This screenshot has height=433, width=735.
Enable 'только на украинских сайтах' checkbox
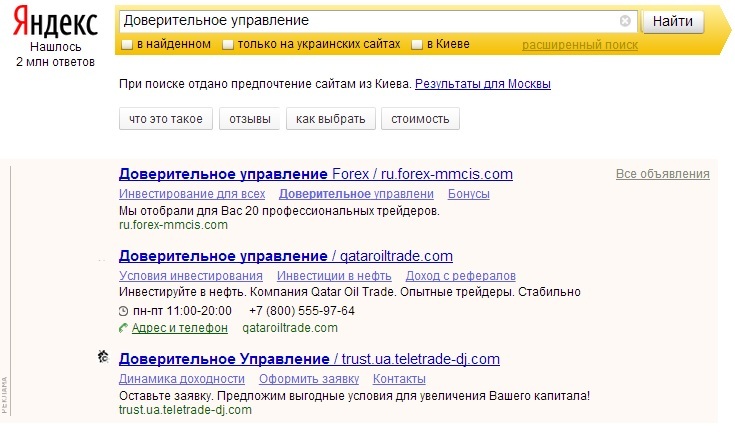pyautogui.click(x=228, y=45)
